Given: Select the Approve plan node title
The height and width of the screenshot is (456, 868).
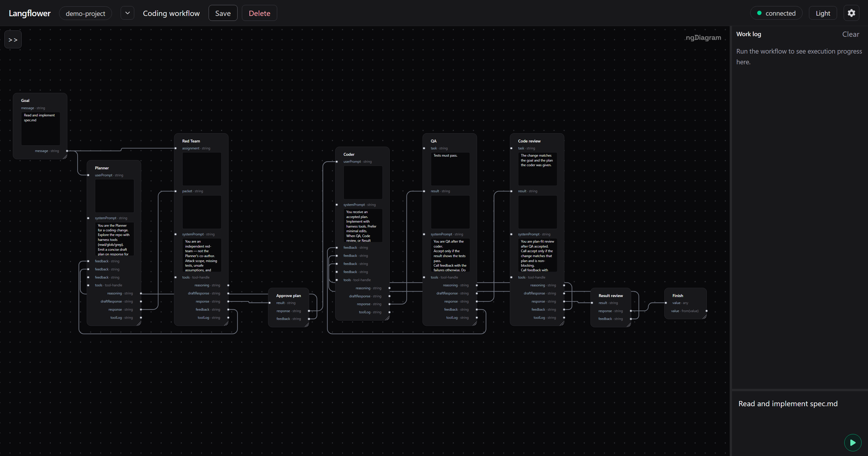Looking at the screenshot, I should pyautogui.click(x=288, y=295).
